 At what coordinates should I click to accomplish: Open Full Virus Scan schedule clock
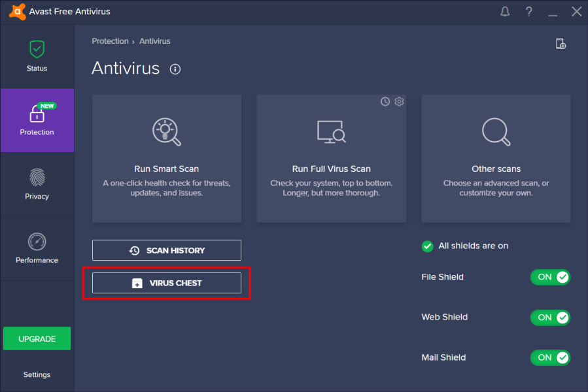pyautogui.click(x=385, y=101)
